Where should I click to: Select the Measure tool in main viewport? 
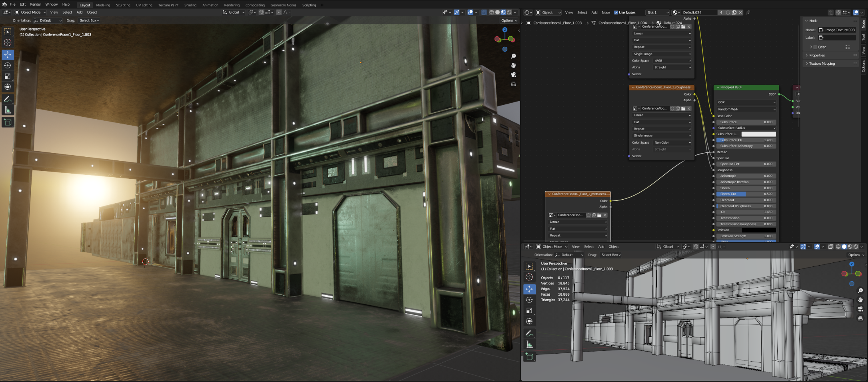[x=8, y=110]
